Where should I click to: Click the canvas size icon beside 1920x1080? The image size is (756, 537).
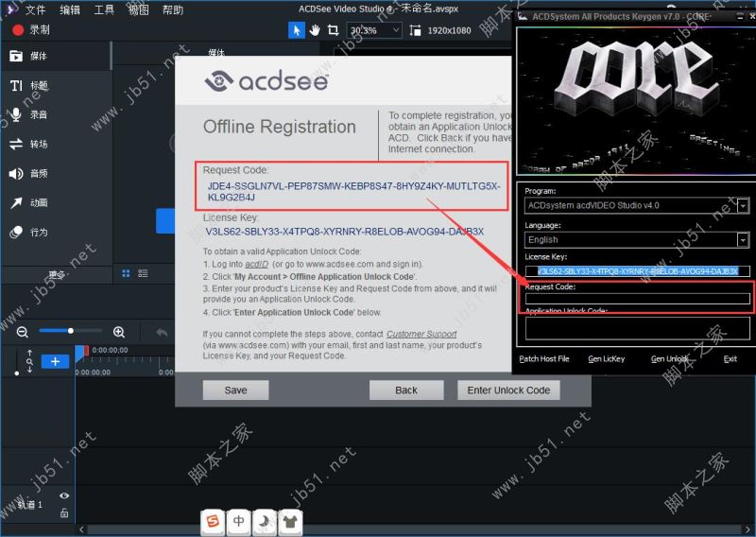pos(415,30)
